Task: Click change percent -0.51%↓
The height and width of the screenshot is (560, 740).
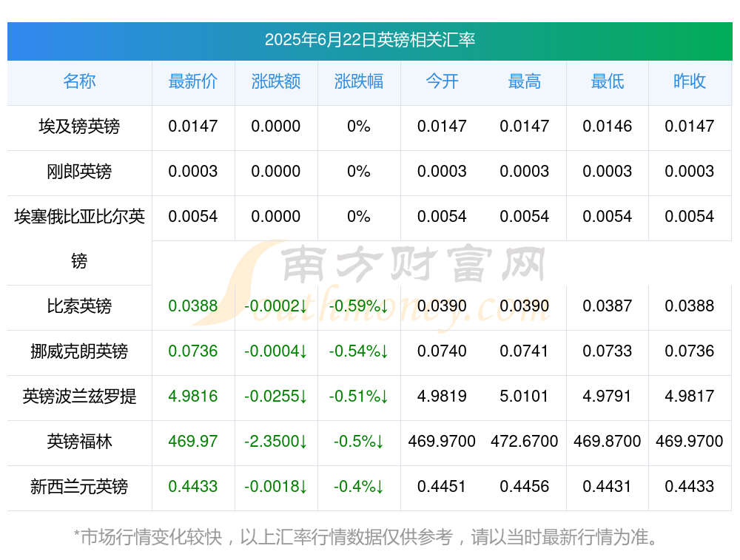Action: [359, 397]
